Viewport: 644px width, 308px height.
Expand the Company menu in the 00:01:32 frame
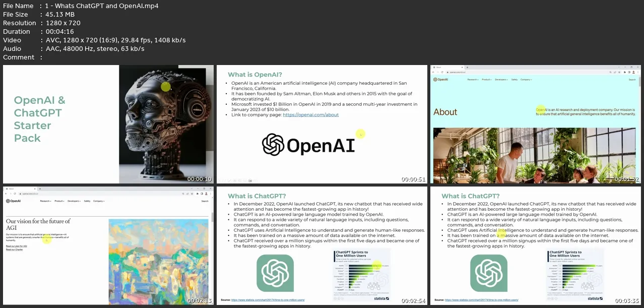[x=526, y=80]
